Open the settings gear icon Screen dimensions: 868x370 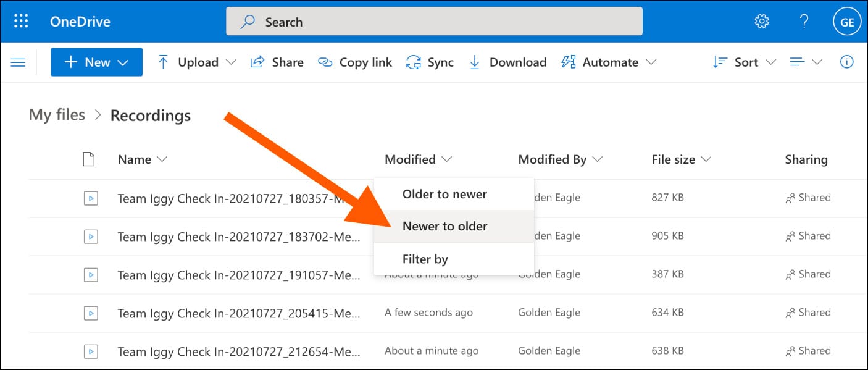762,22
